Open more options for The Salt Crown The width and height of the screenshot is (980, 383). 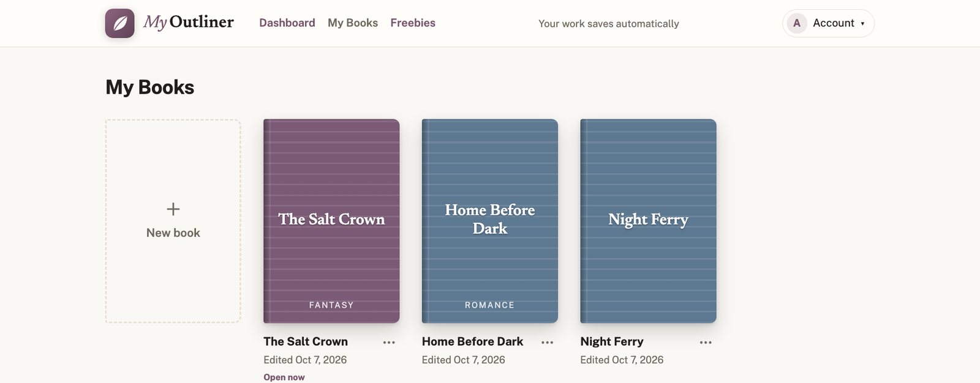[389, 343]
